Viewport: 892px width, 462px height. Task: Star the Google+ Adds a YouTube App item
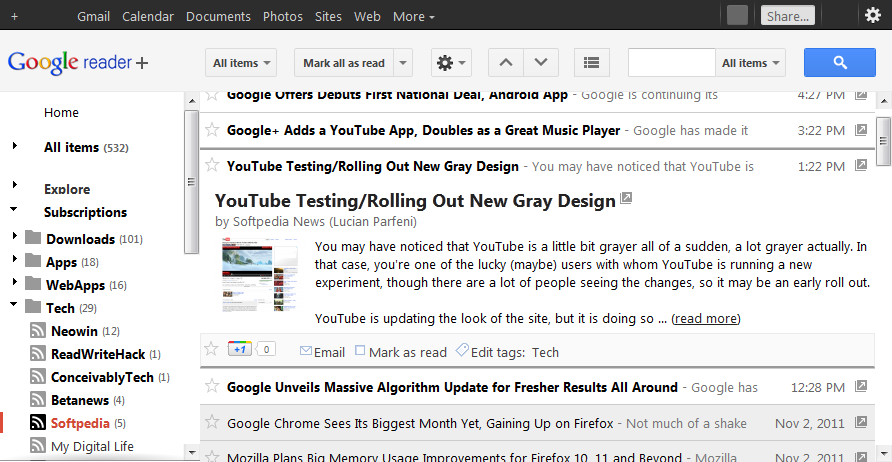coord(212,130)
